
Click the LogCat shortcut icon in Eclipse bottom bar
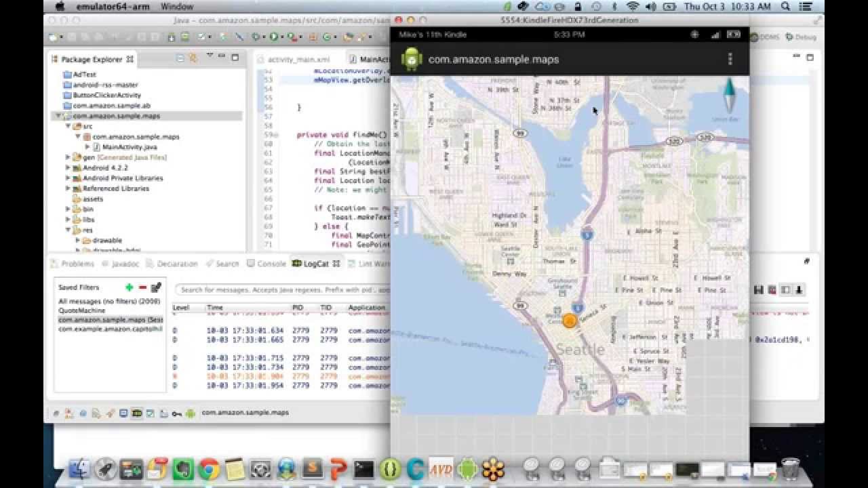[137, 413]
